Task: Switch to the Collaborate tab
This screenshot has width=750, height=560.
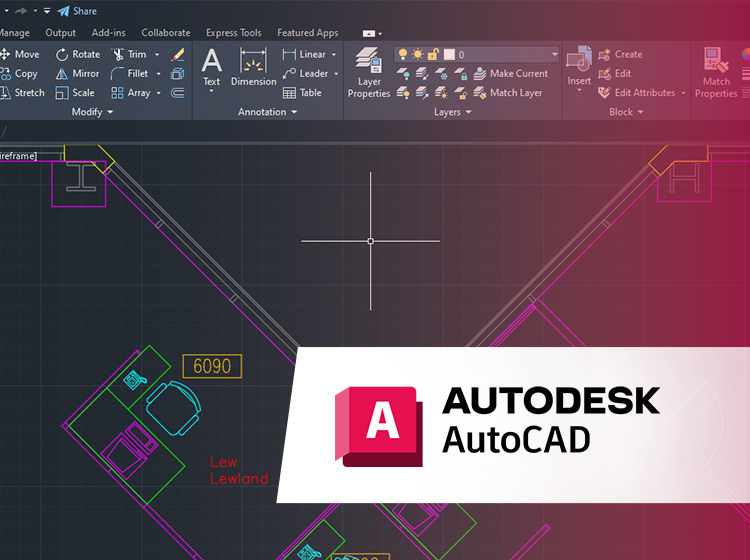Action: 166,33
